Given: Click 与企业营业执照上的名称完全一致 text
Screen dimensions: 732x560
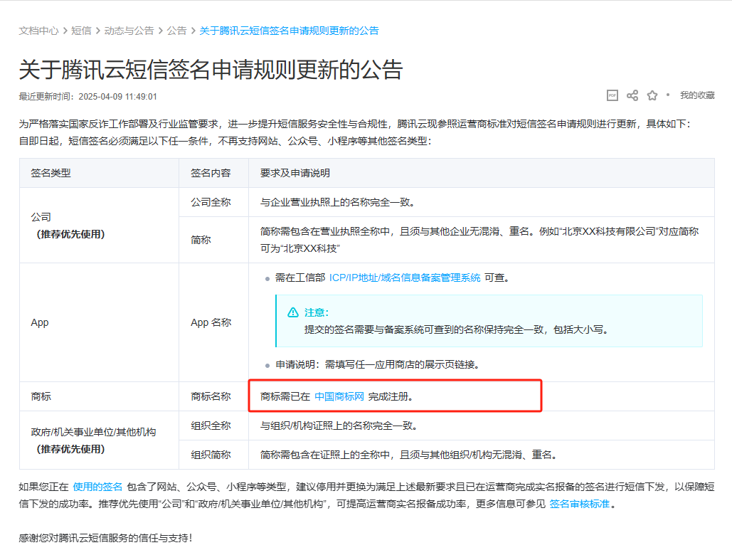Looking at the screenshot, I should (x=337, y=202).
